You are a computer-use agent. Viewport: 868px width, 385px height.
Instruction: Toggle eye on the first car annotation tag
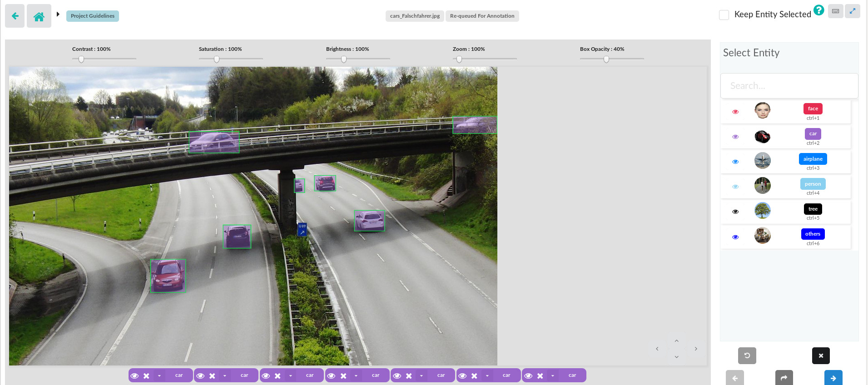134,375
